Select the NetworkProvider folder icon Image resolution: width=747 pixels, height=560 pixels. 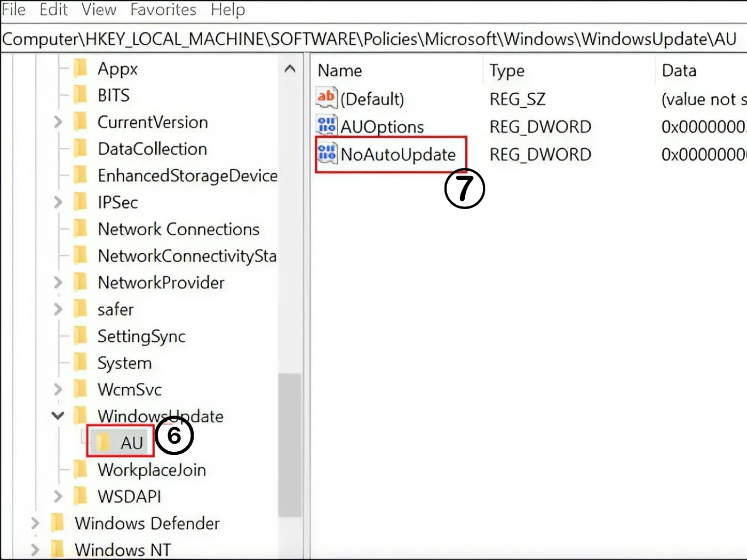coord(81,282)
